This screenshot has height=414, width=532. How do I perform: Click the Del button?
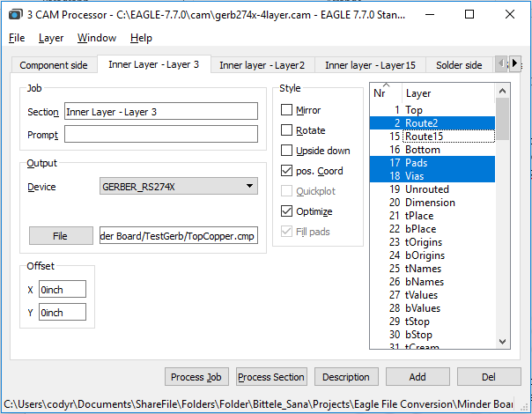click(488, 377)
